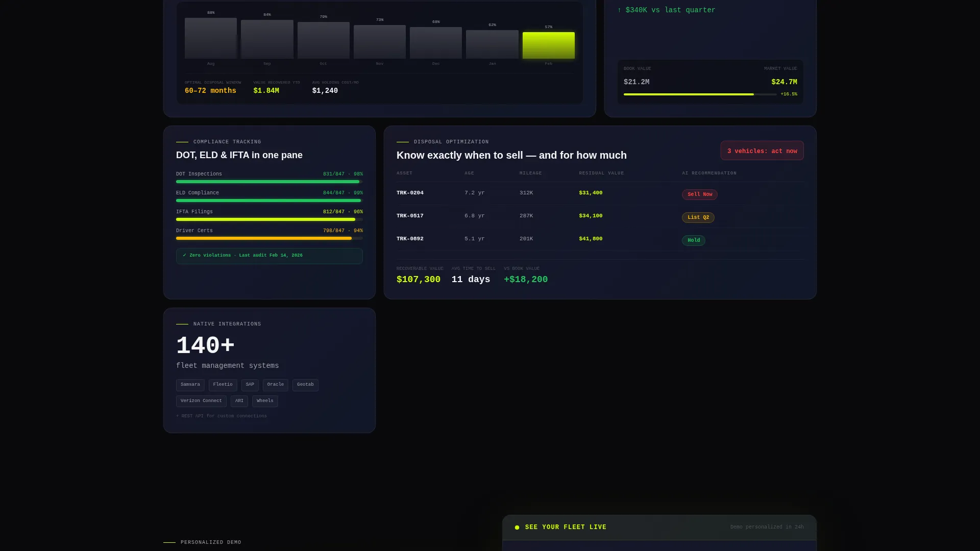The width and height of the screenshot is (980, 551).
Task: Click the '$340K vs last quarter' text
Action: pyautogui.click(x=666, y=10)
